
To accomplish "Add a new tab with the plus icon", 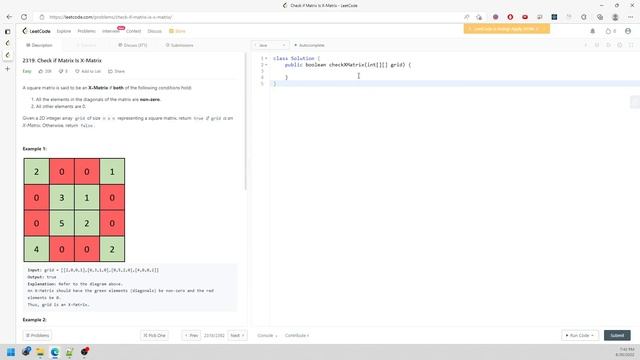I will coord(7,69).
